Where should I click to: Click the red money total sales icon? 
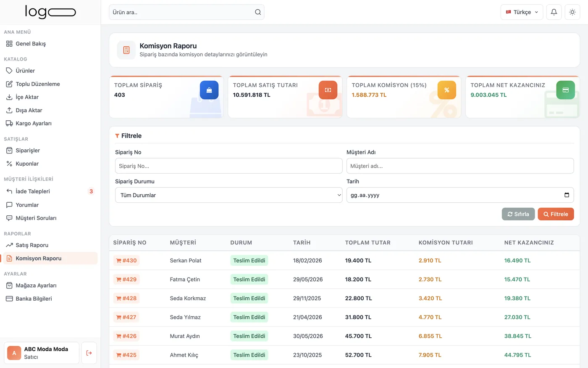click(x=328, y=90)
